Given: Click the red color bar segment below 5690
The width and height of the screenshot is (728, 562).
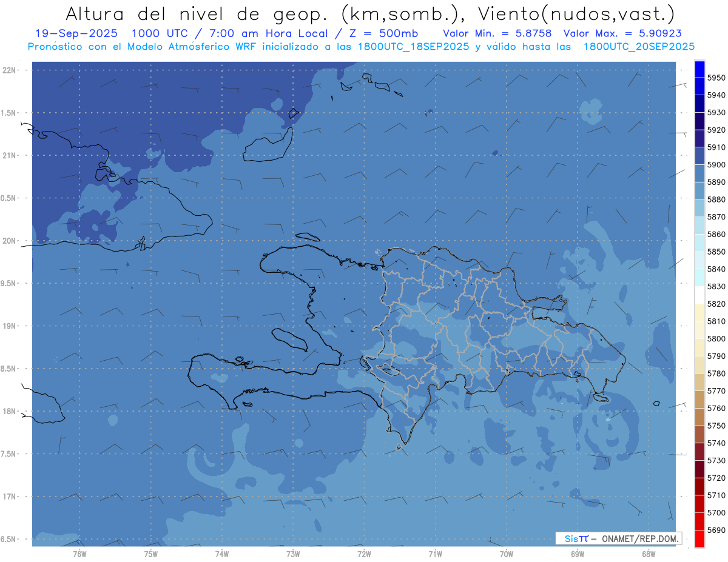Looking at the screenshot, I should coord(699,538).
